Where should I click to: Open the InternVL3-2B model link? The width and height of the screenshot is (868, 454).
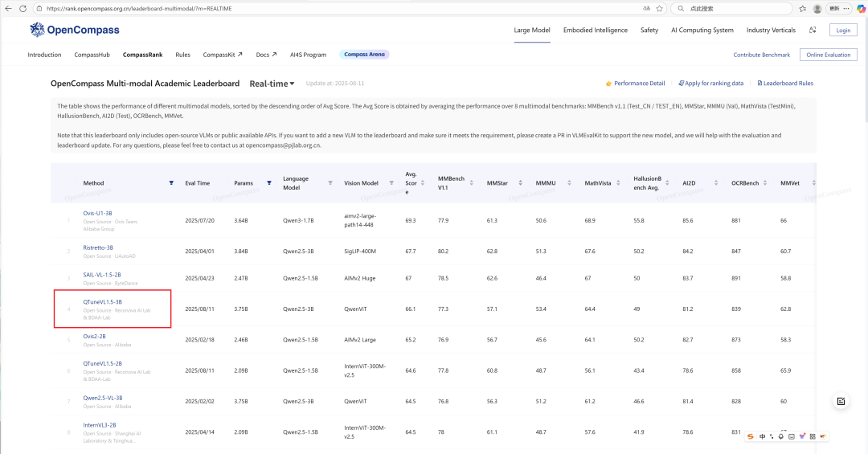tap(100, 425)
